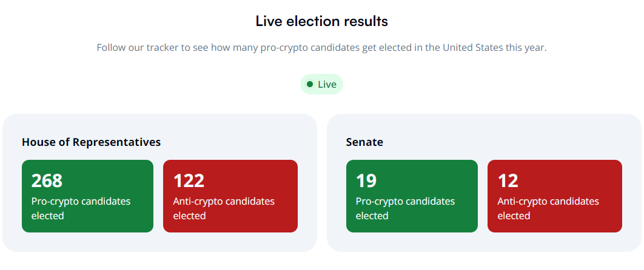Click the Senate anti-crypto red card

(x=555, y=196)
